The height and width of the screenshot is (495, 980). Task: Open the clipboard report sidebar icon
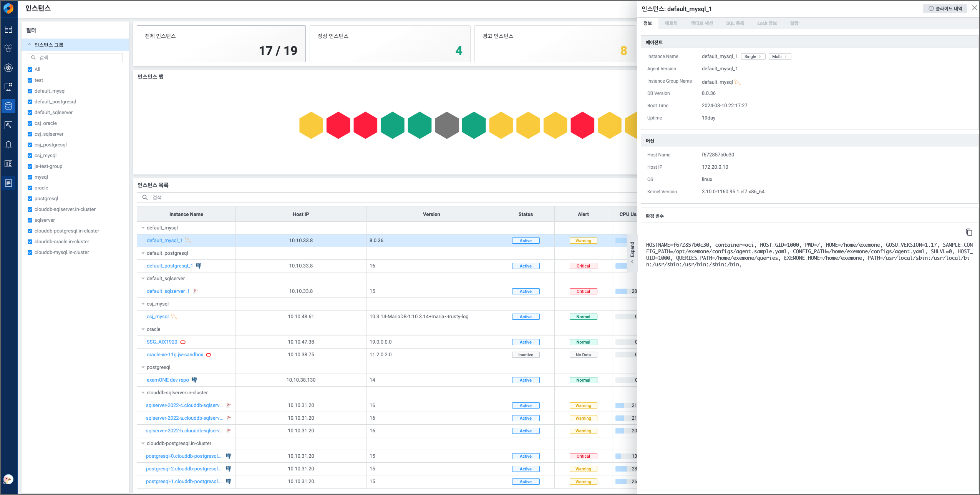pos(8,183)
